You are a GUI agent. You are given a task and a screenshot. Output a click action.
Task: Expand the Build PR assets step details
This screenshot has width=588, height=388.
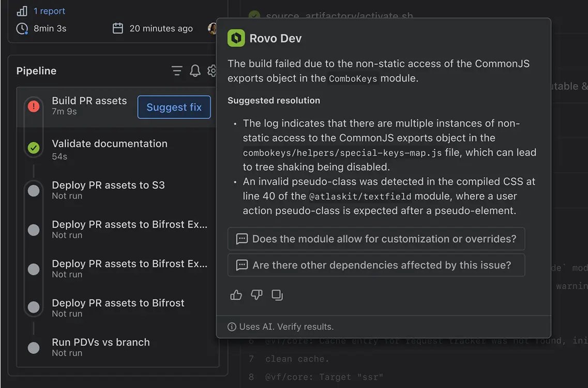pyautogui.click(x=89, y=100)
